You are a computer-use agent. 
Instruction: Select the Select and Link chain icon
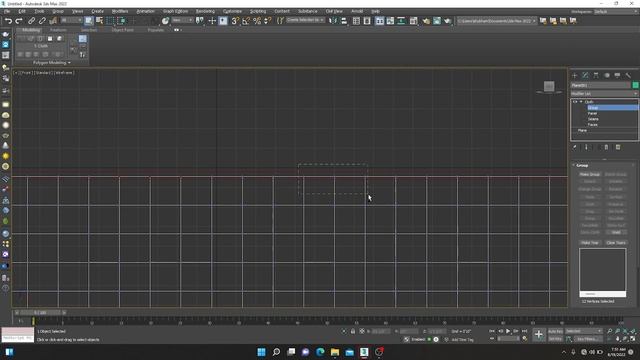pos(31,21)
